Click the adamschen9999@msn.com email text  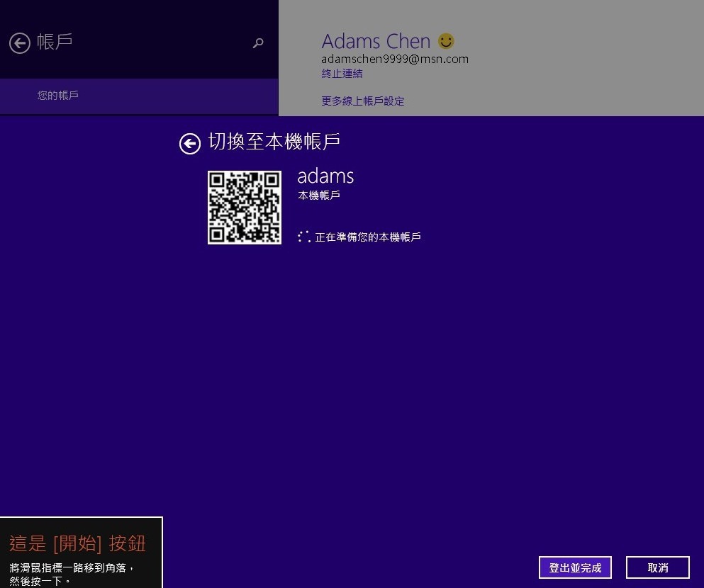point(395,60)
